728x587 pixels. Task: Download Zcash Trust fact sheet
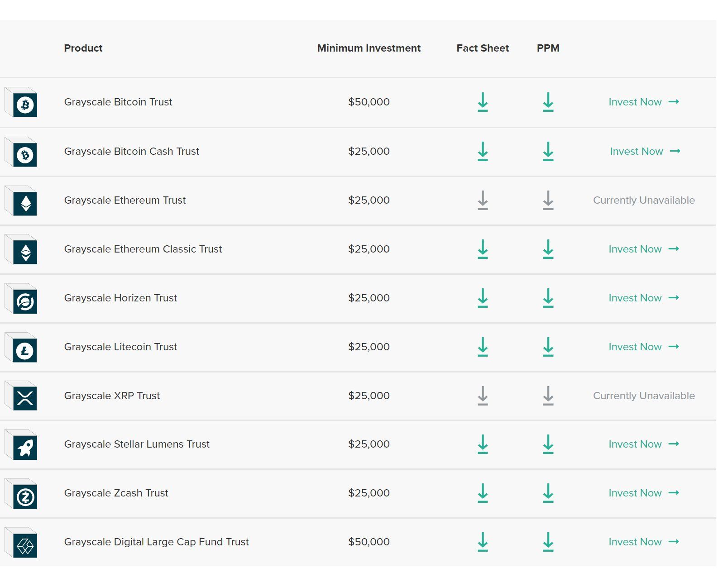[483, 493]
